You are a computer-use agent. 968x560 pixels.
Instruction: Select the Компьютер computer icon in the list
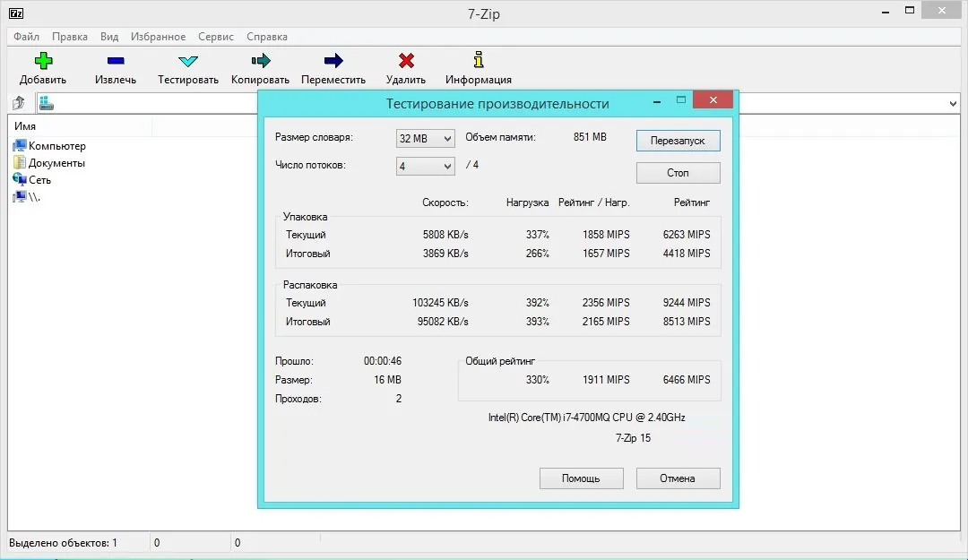pos(20,146)
